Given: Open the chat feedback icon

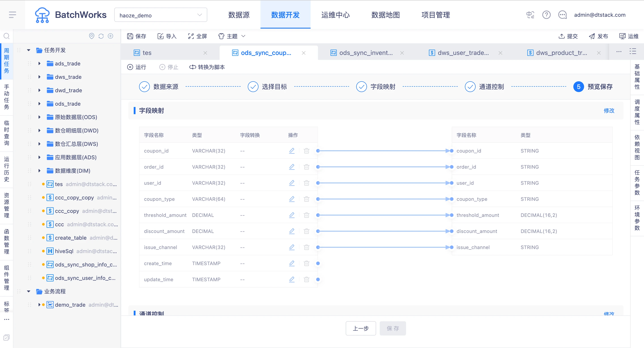Looking at the screenshot, I should (x=563, y=15).
